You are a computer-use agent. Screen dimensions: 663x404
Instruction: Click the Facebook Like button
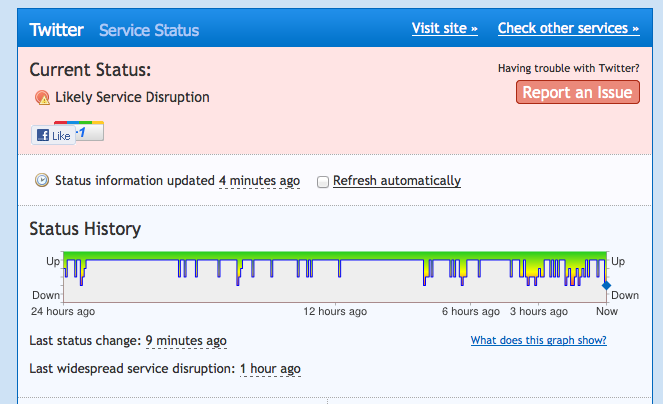[x=53, y=135]
